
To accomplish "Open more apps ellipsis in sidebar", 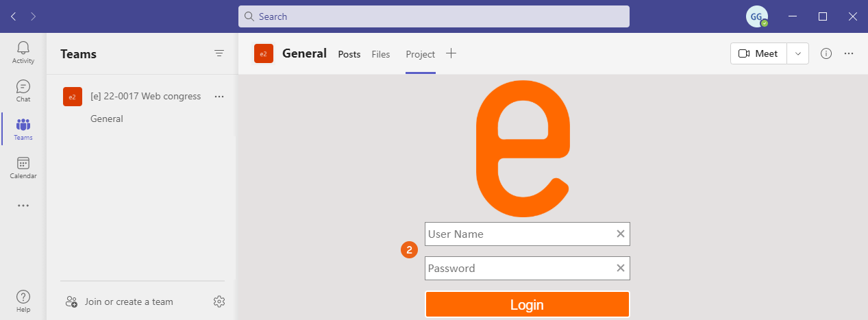I will tap(23, 206).
